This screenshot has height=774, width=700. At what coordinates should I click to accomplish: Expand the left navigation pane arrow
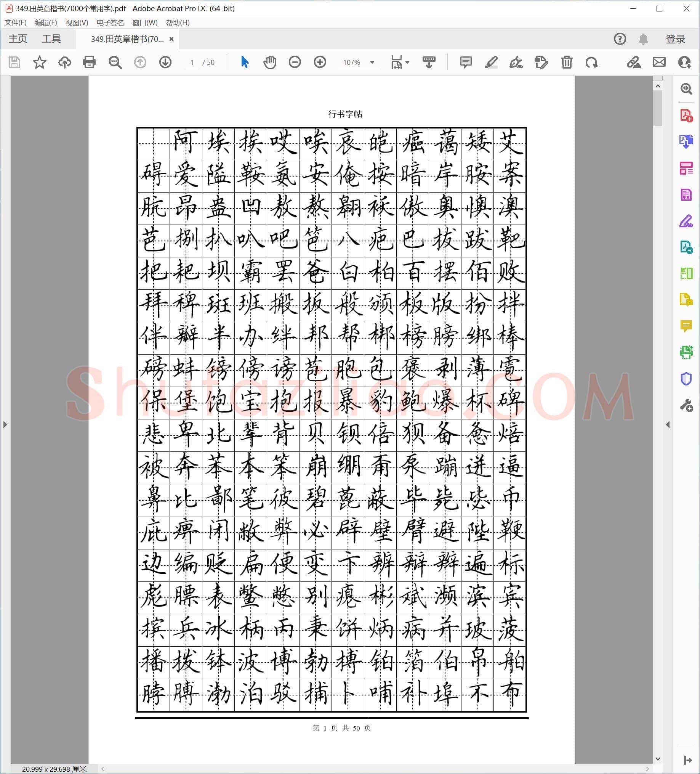pyautogui.click(x=5, y=425)
